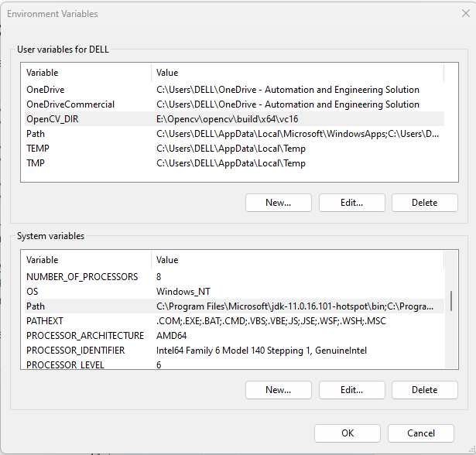The image size is (476, 455).
Task: Click Edit button under User variables
Action: [352, 203]
